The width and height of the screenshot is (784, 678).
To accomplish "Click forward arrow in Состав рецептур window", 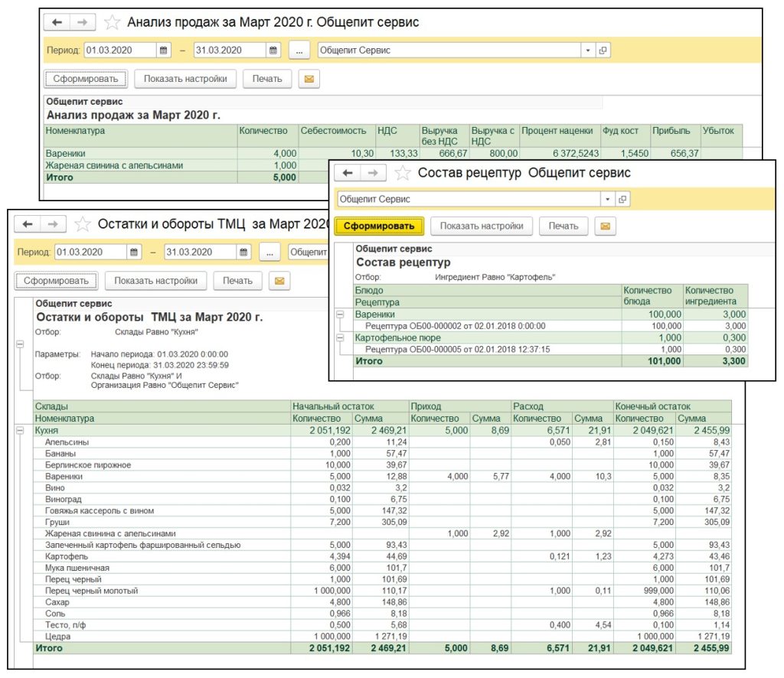I will pyautogui.click(x=373, y=173).
